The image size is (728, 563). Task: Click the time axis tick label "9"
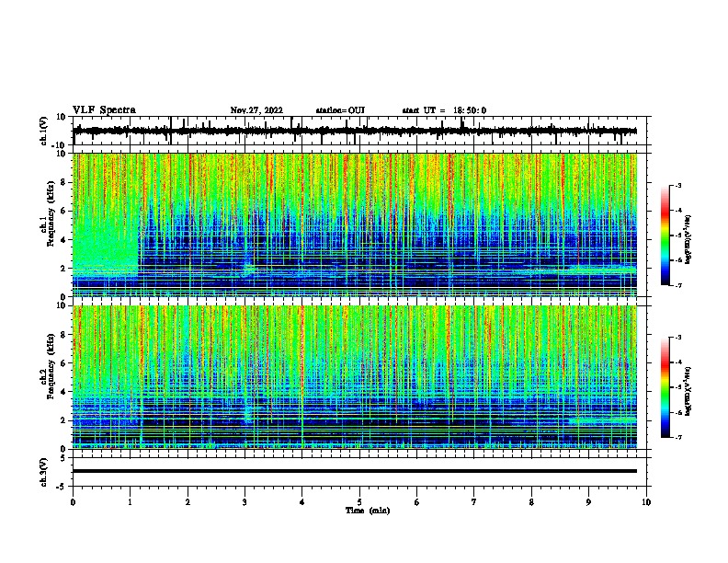tap(588, 502)
